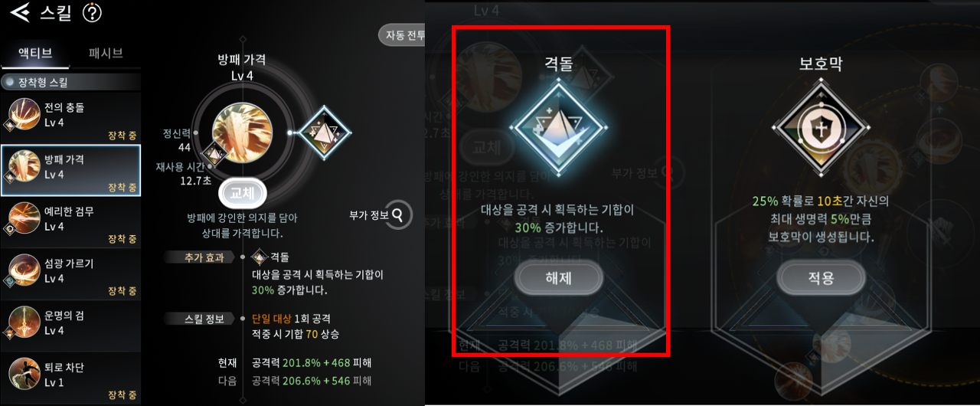Open the help question mark icon

click(x=91, y=12)
